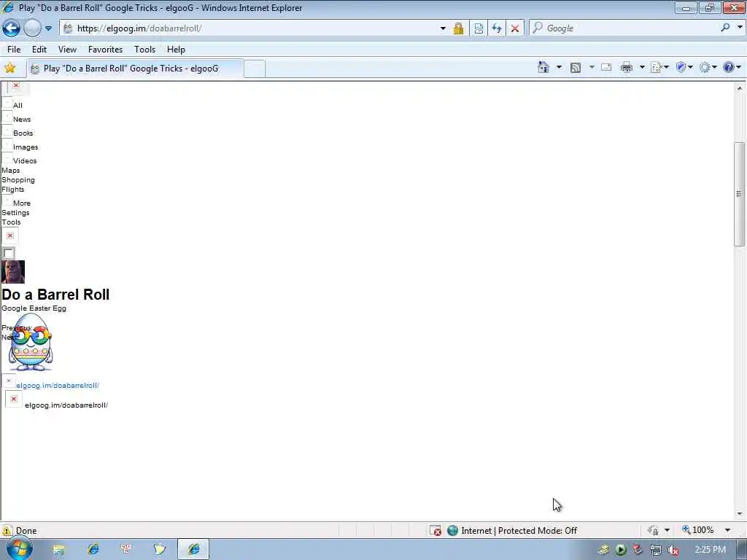Click the status bar warning icon beside Done
This screenshot has height=560, width=747.
coord(7,531)
